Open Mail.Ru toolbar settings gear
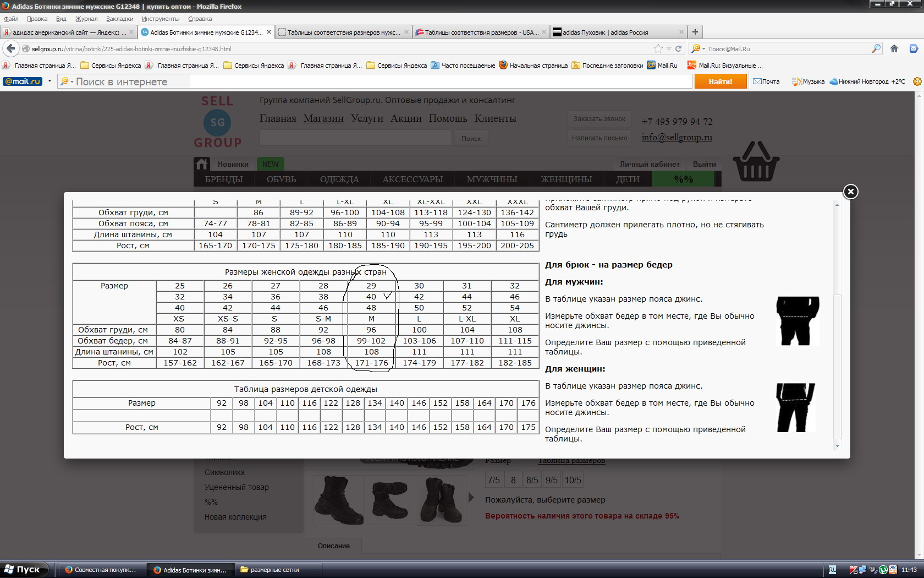Viewport: 924px width, 578px height. tap(917, 81)
